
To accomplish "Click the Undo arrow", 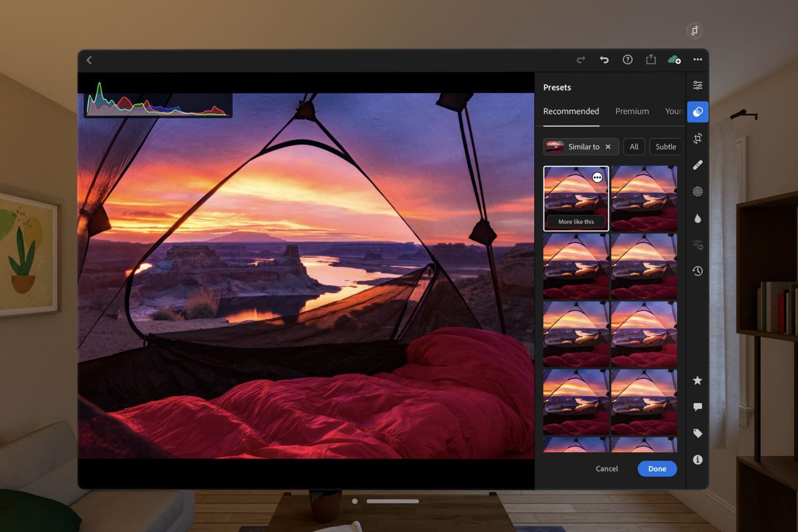I will 604,60.
